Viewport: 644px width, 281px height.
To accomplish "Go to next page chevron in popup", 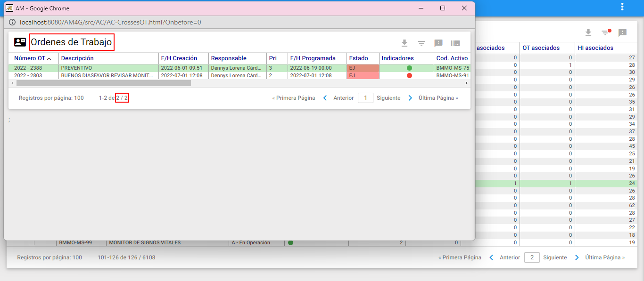I will tap(410, 98).
